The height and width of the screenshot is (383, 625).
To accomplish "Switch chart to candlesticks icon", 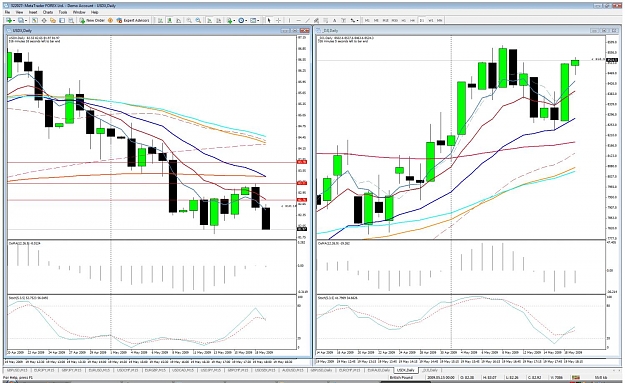I will pyautogui.click(x=169, y=20).
